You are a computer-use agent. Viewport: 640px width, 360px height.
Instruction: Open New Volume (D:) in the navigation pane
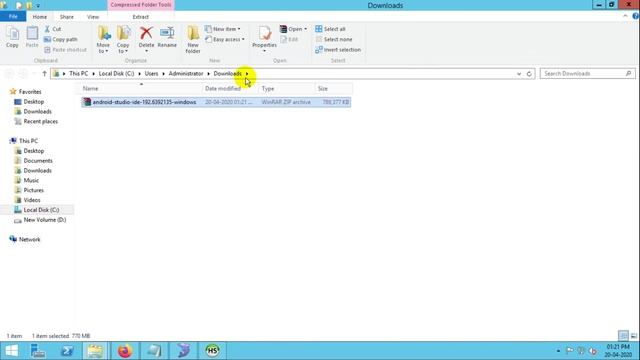coord(44,220)
